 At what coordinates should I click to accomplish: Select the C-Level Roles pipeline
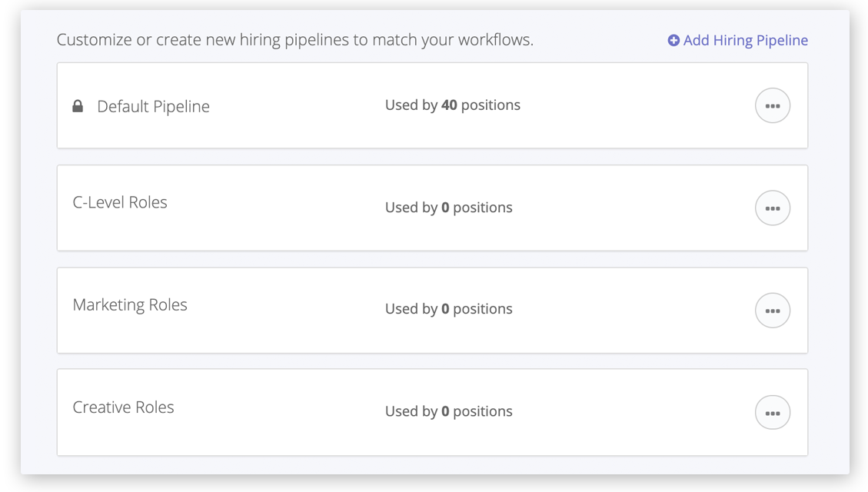pos(120,202)
